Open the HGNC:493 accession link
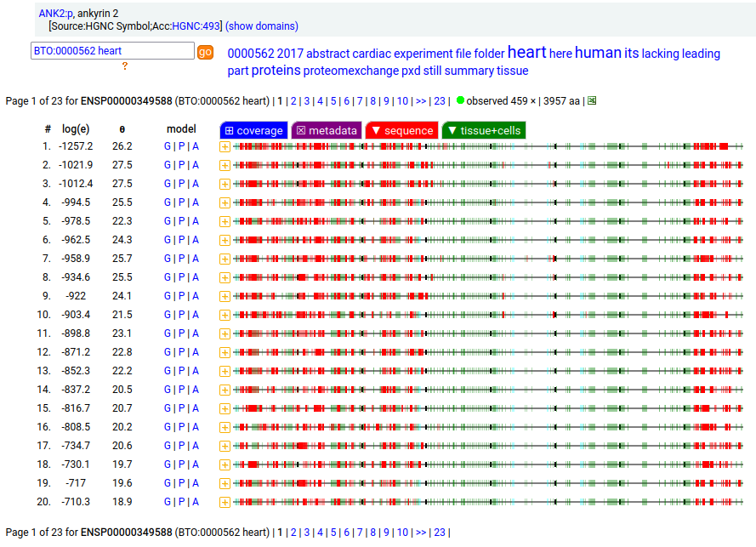756x547 pixels. [x=196, y=26]
